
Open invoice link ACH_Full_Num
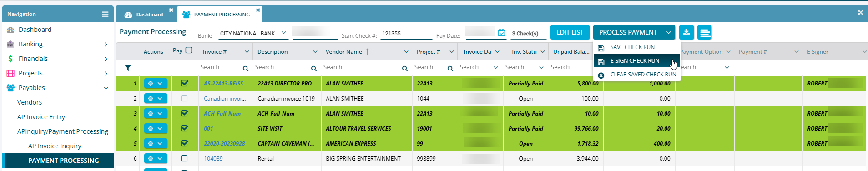[x=222, y=114]
